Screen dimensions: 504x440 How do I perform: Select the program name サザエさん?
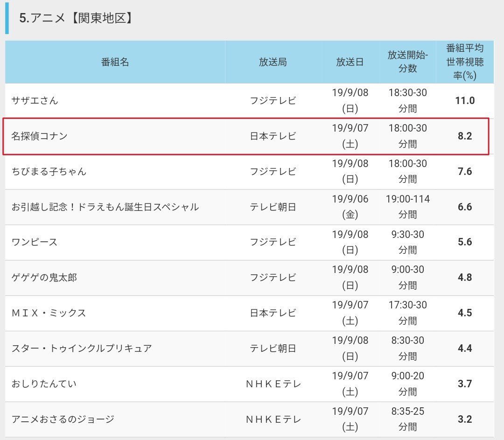(35, 101)
